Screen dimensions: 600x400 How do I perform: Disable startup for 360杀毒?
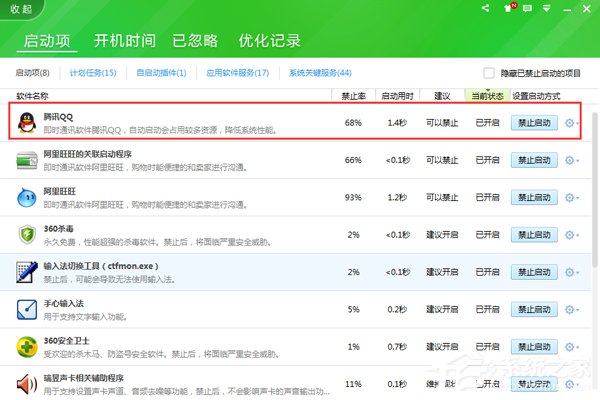tap(534, 235)
